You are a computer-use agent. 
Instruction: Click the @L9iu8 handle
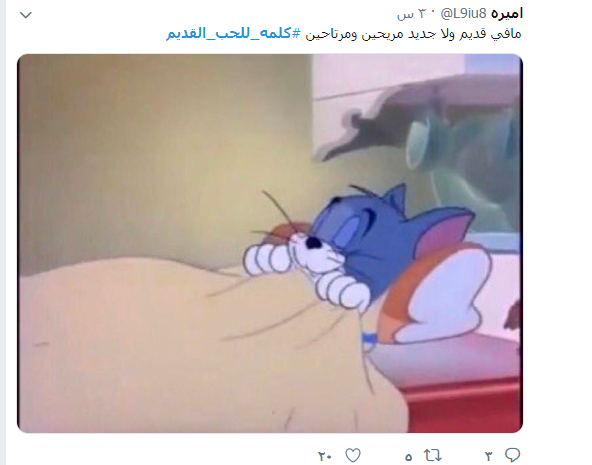[x=463, y=14]
